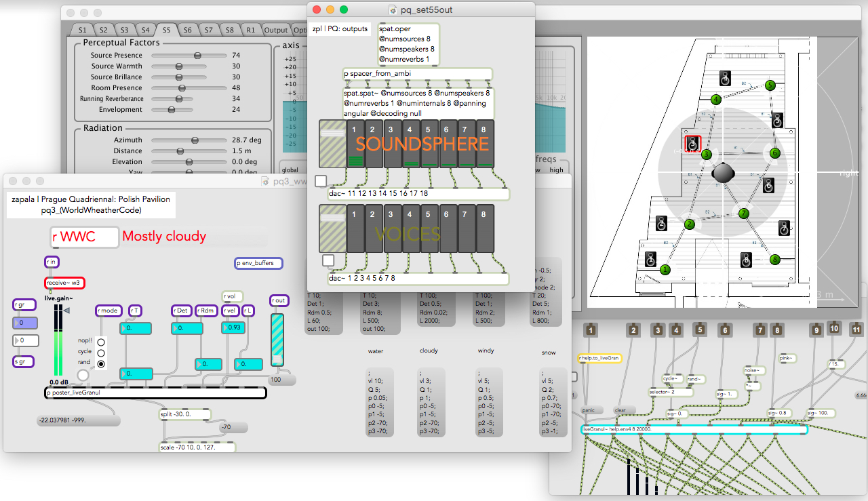The width and height of the screenshot is (868, 501).
Task: Click the red-highlighted speaker icon
Action: 692,143
